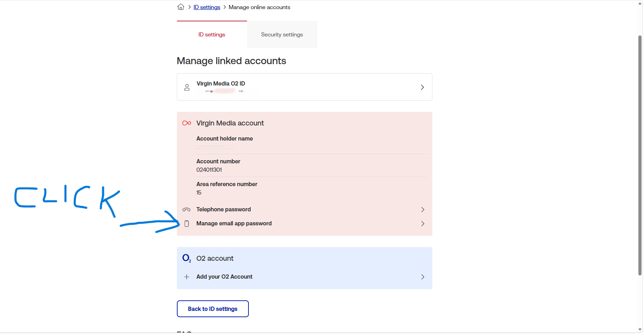The height and width of the screenshot is (334, 644).
Task: Open the ID settings breadcrumb link
Action: pos(207,7)
